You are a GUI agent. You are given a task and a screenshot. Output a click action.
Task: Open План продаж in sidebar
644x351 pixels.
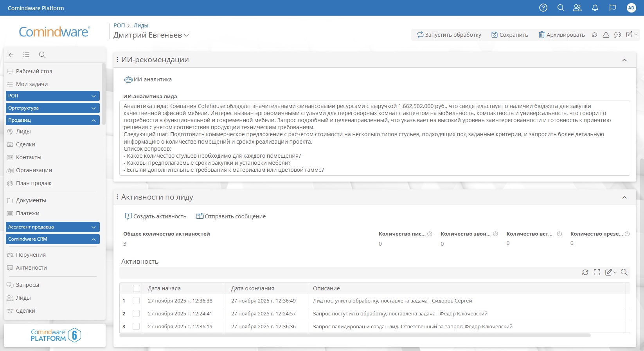[x=34, y=183]
